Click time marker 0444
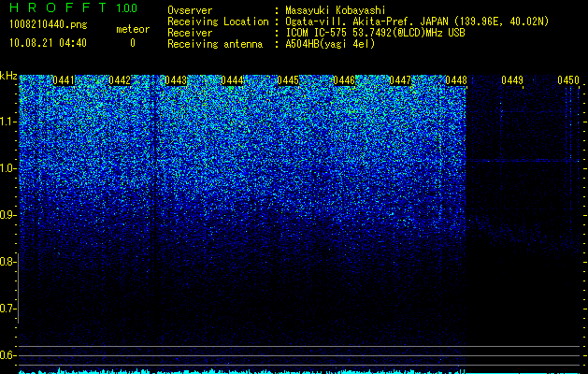Screen dimensions: 588x374 tap(232, 80)
